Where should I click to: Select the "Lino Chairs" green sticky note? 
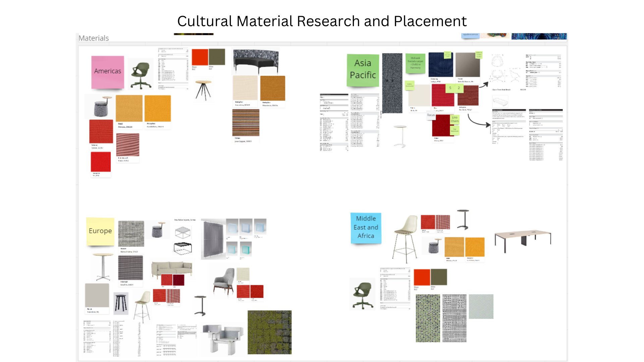coord(454,119)
